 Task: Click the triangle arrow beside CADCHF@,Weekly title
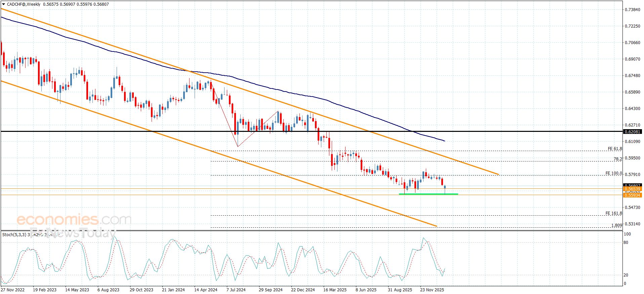click(4, 4)
